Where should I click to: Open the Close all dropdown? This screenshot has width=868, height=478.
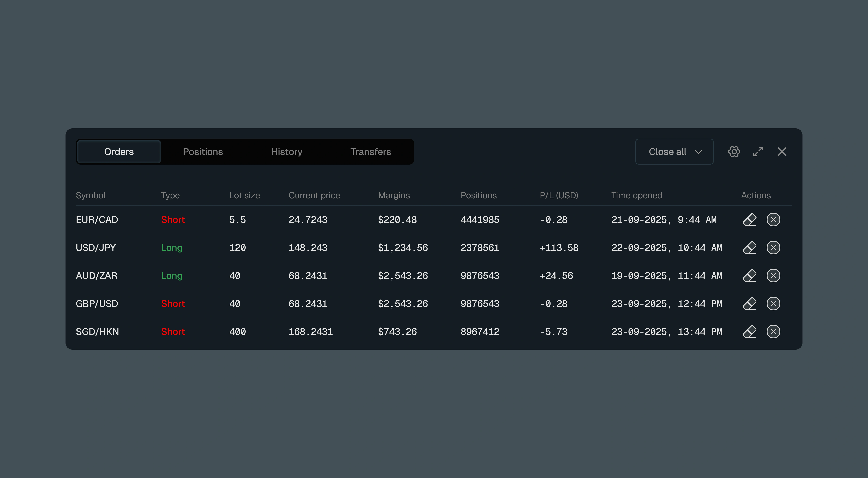coord(674,152)
